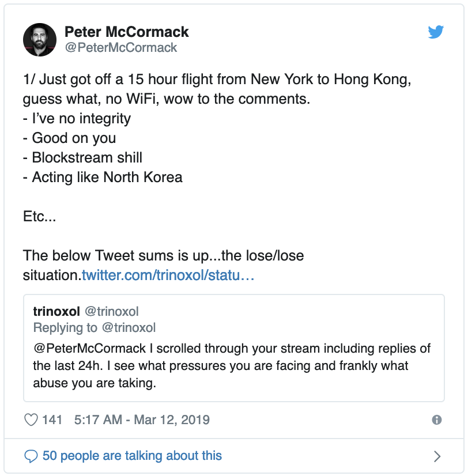Click the 141 likes count

pyautogui.click(x=52, y=420)
